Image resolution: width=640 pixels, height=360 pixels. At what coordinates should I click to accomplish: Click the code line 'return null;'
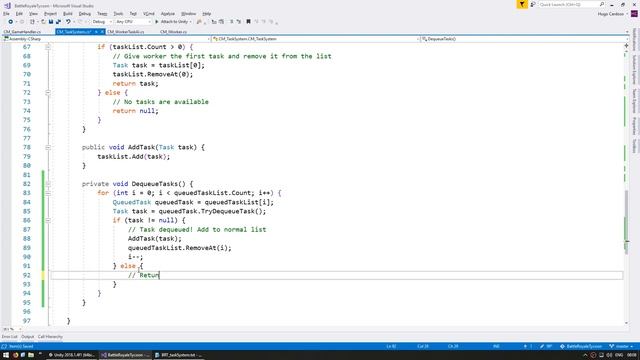click(x=136, y=111)
